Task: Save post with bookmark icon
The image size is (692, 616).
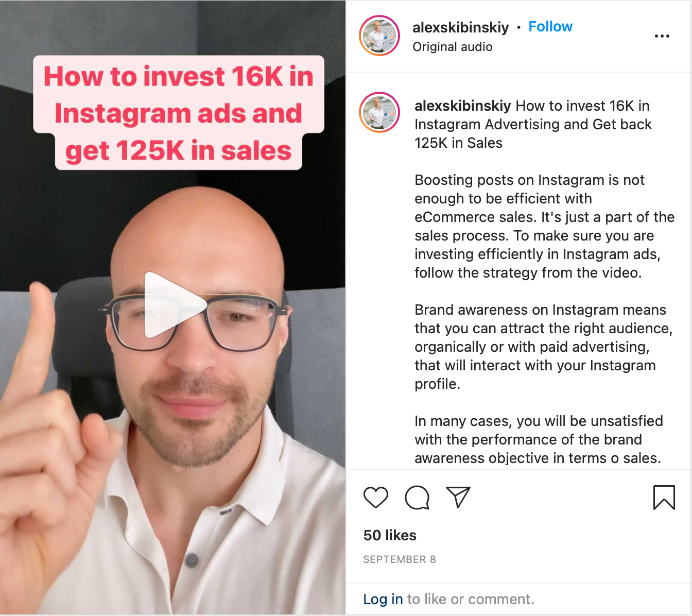Action: (x=664, y=498)
